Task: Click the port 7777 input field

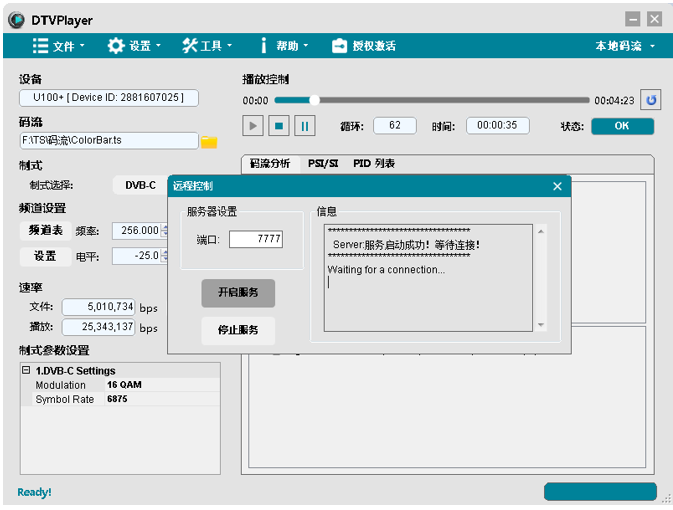Action: click(x=256, y=239)
